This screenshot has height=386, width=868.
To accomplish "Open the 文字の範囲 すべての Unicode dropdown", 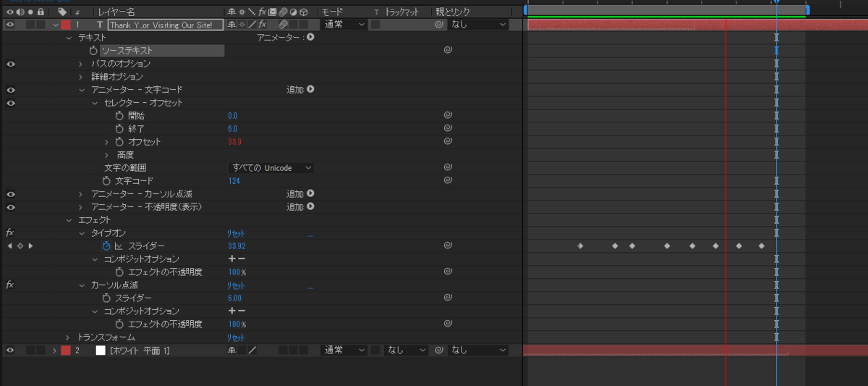I will [271, 168].
